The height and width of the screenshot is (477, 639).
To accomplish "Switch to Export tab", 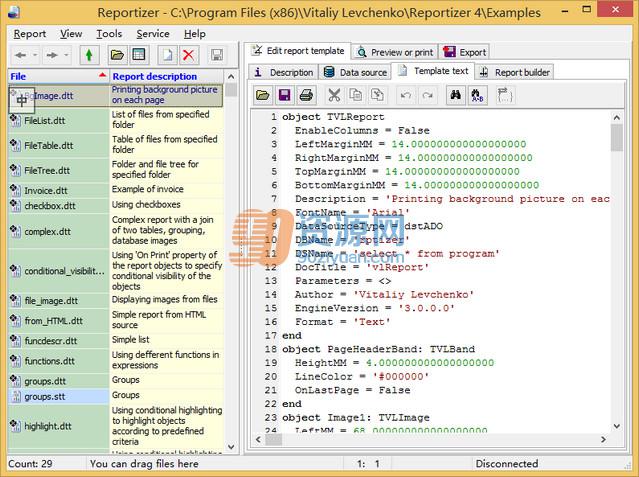I will click(x=464, y=52).
